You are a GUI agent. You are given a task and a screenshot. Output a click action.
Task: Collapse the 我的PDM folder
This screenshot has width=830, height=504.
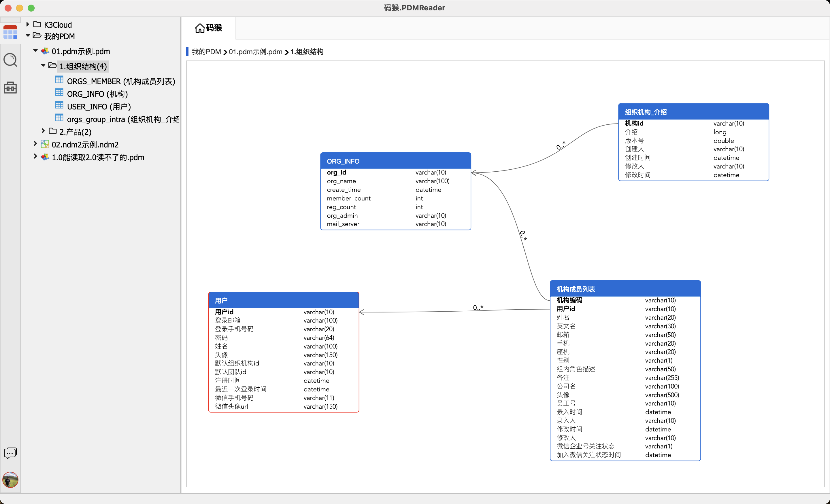click(x=28, y=36)
